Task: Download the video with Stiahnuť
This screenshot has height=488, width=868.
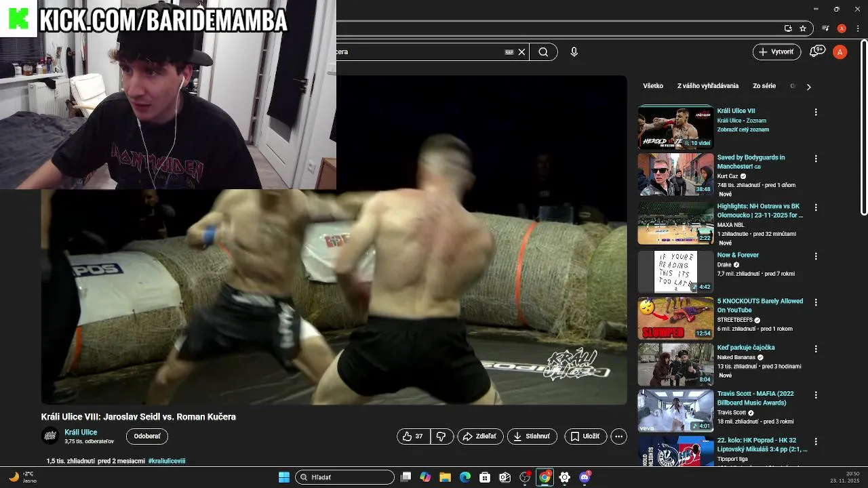Action: point(532,436)
